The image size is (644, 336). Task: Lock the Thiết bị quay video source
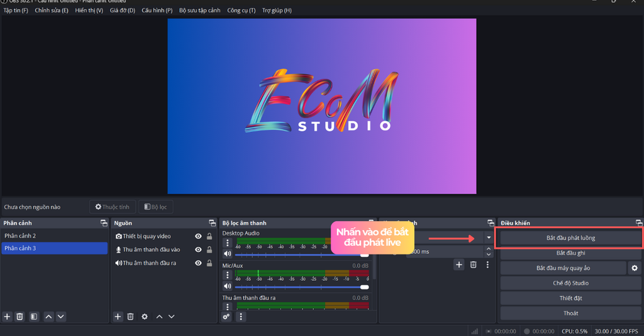tap(209, 236)
